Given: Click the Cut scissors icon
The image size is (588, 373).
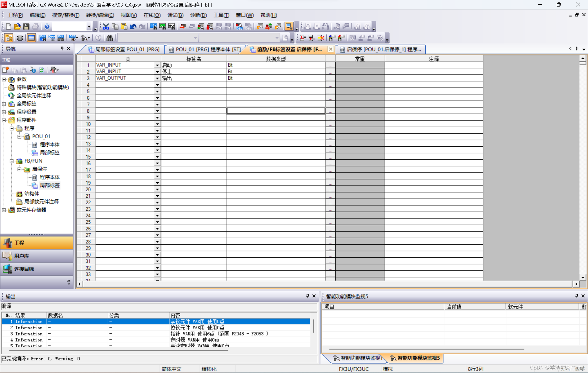Looking at the screenshot, I should tap(106, 26).
